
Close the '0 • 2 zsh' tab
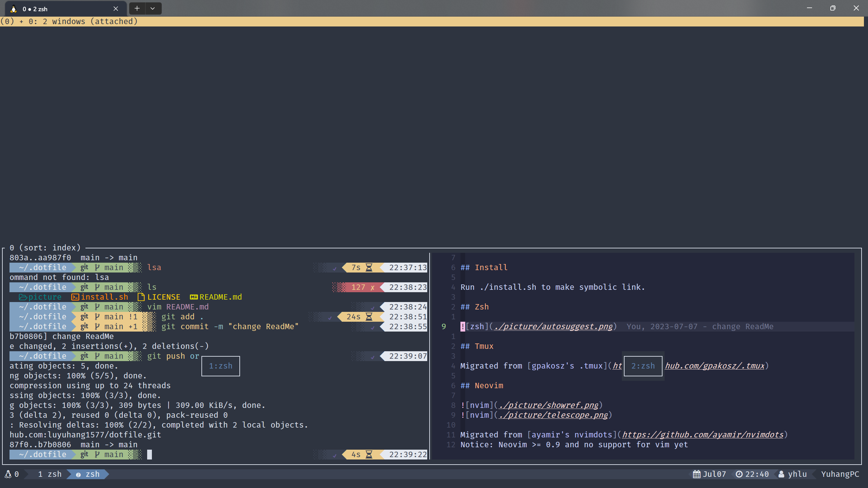click(116, 9)
